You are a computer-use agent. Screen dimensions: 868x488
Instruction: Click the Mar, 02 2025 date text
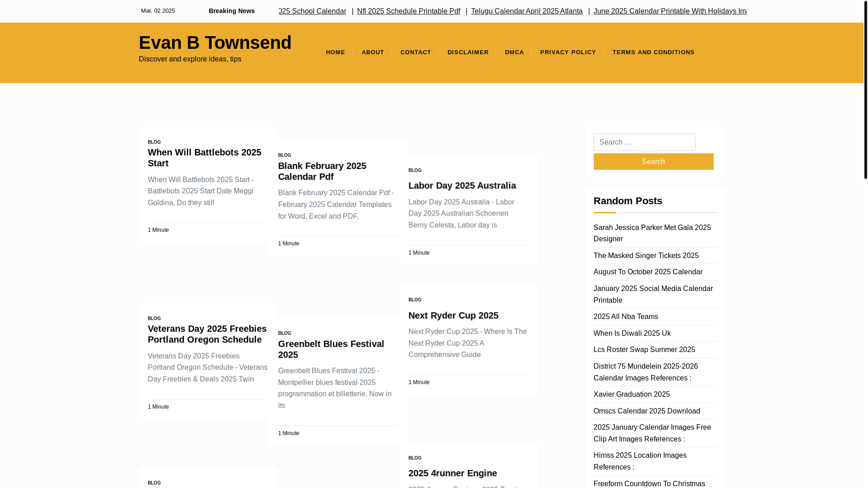click(158, 11)
